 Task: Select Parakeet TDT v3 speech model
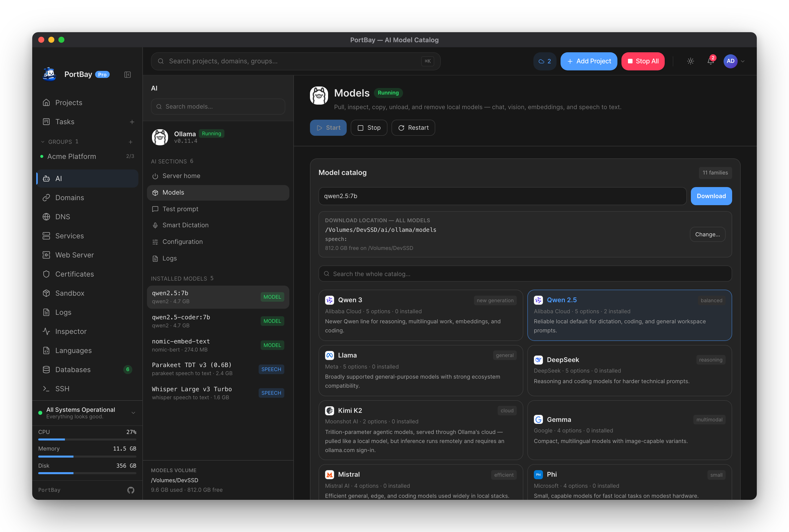pos(218,369)
